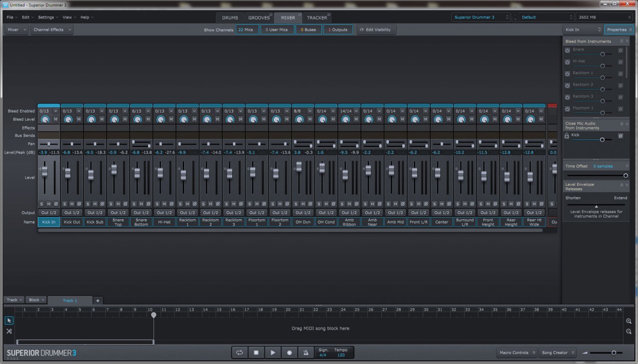Click the Out 1/2 output of Kick Sub

(x=95, y=213)
